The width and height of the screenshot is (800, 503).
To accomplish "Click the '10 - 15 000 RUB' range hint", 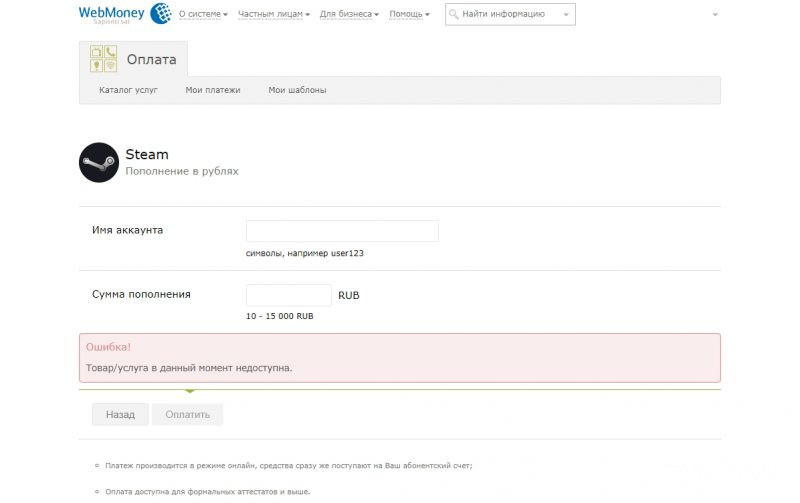I will click(280, 316).
